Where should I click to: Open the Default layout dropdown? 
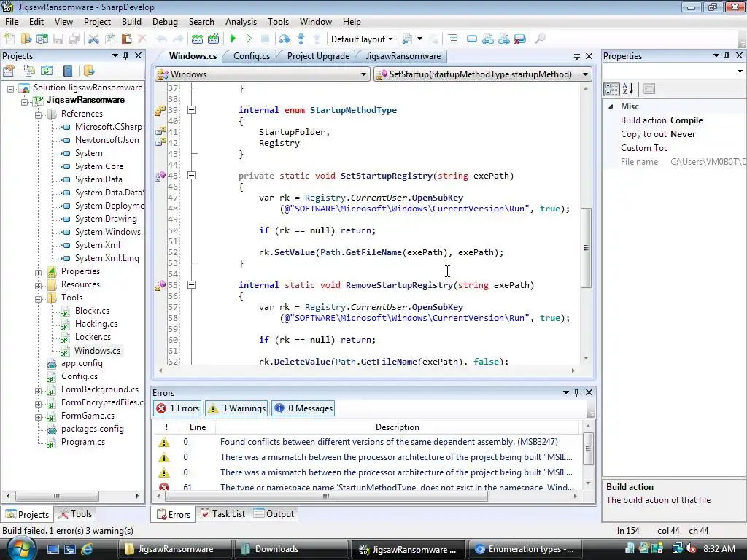point(362,39)
